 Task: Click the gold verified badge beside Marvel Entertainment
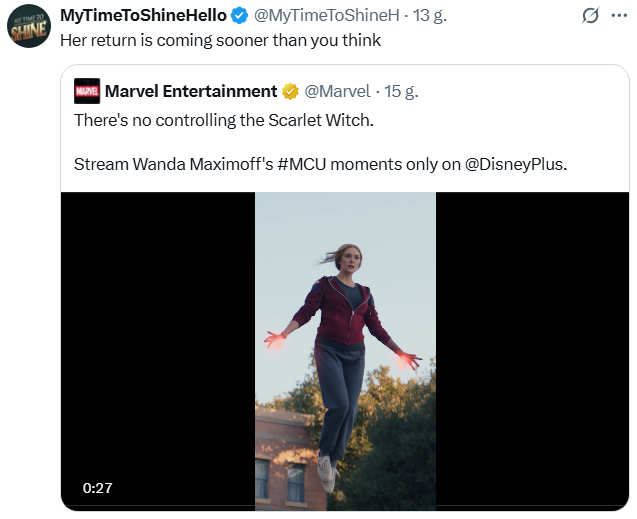290,92
